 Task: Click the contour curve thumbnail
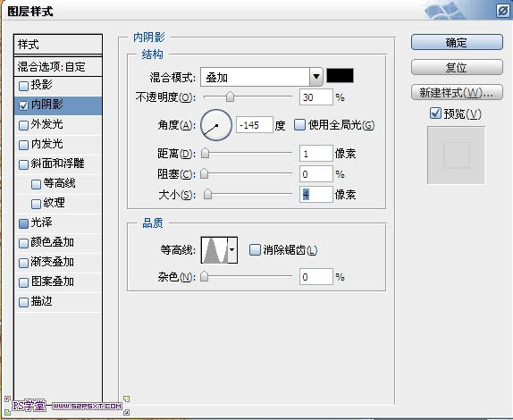214,250
